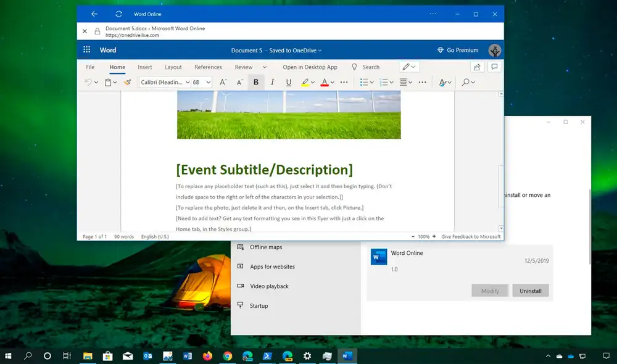
Task: Click the bullet list icon
Action: [x=364, y=82]
